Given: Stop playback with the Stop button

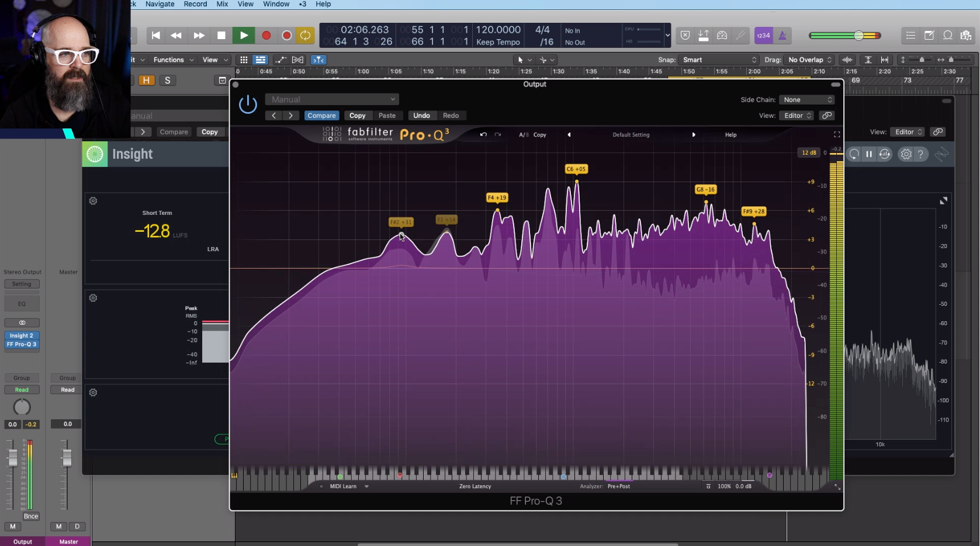Looking at the screenshot, I should click(x=221, y=36).
